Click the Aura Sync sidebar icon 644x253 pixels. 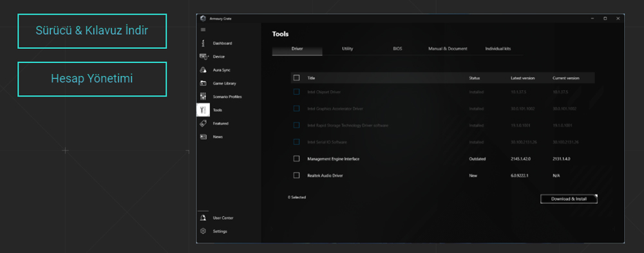[203, 70]
